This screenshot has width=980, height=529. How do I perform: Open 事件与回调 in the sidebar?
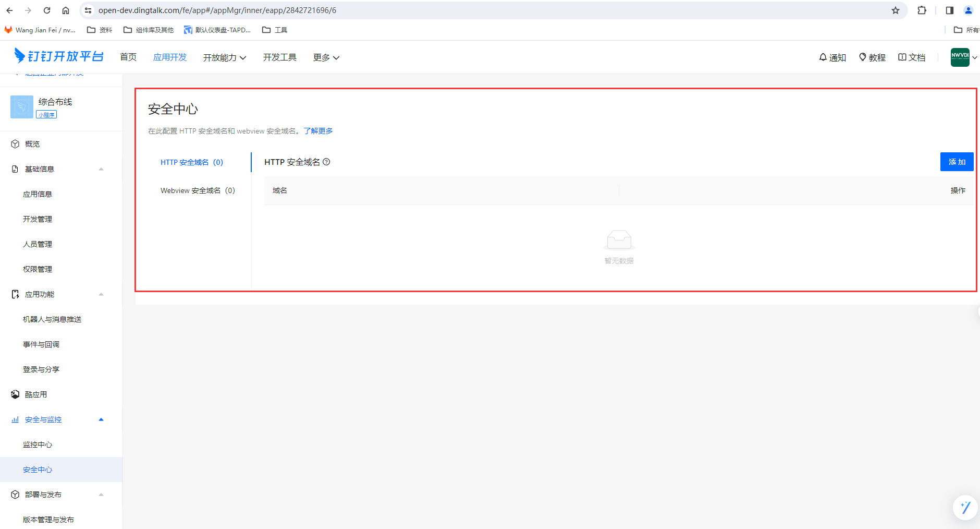click(41, 344)
